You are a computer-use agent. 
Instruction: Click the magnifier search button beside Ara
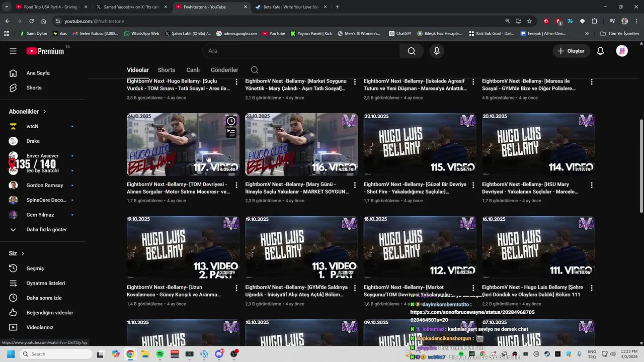412,51
